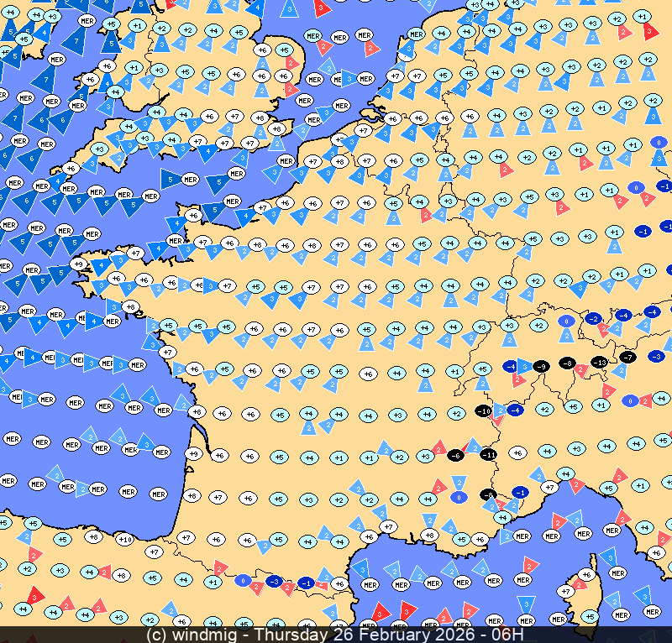Click the black -7 temperature marker

[627, 357]
